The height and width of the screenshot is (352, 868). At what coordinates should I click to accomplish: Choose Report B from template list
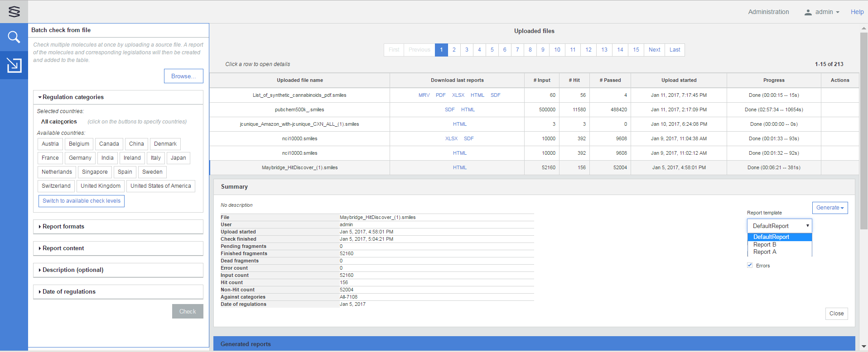(765, 245)
